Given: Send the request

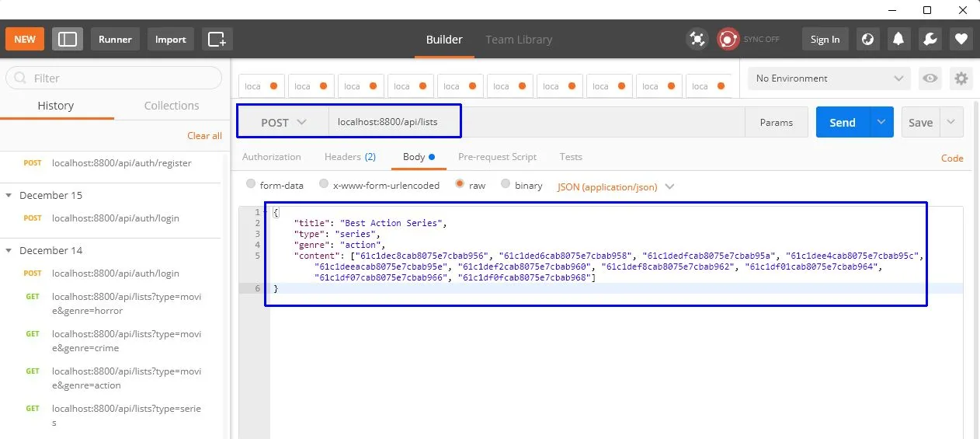Looking at the screenshot, I should [x=843, y=123].
